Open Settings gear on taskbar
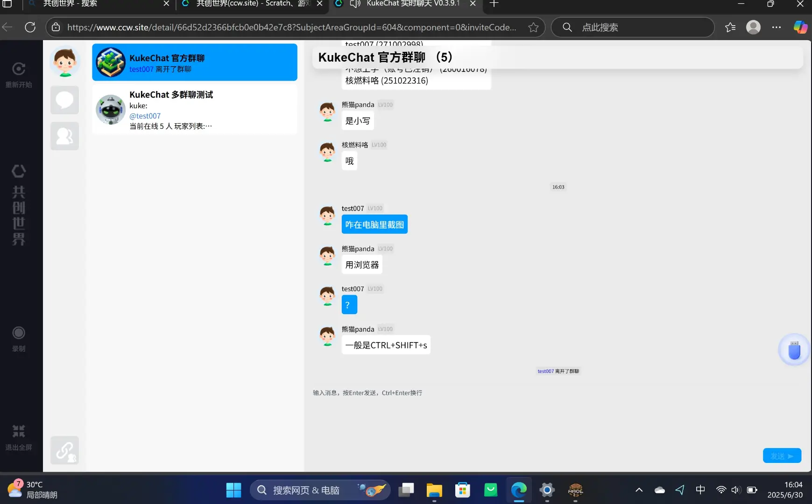 pos(547,490)
